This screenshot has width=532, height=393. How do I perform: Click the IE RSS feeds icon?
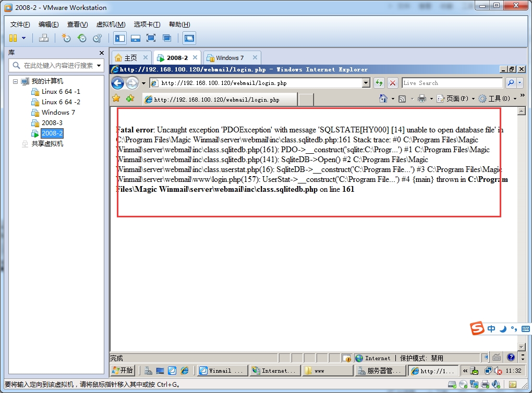(403, 99)
